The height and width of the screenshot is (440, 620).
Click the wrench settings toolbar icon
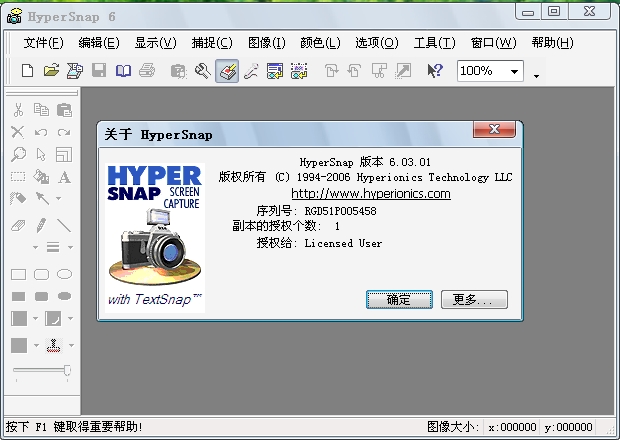click(203, 71)
